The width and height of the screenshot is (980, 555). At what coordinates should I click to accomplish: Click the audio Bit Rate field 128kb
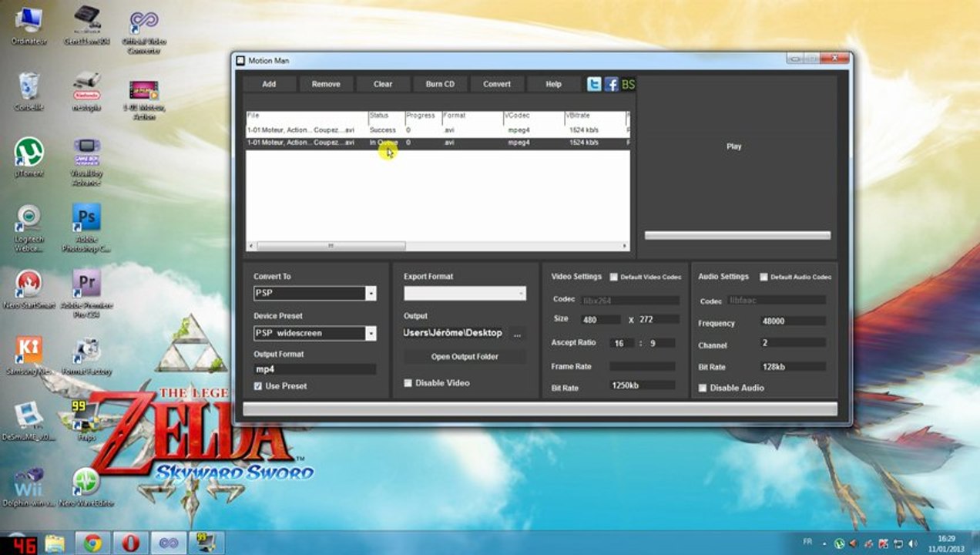[793, 367]
